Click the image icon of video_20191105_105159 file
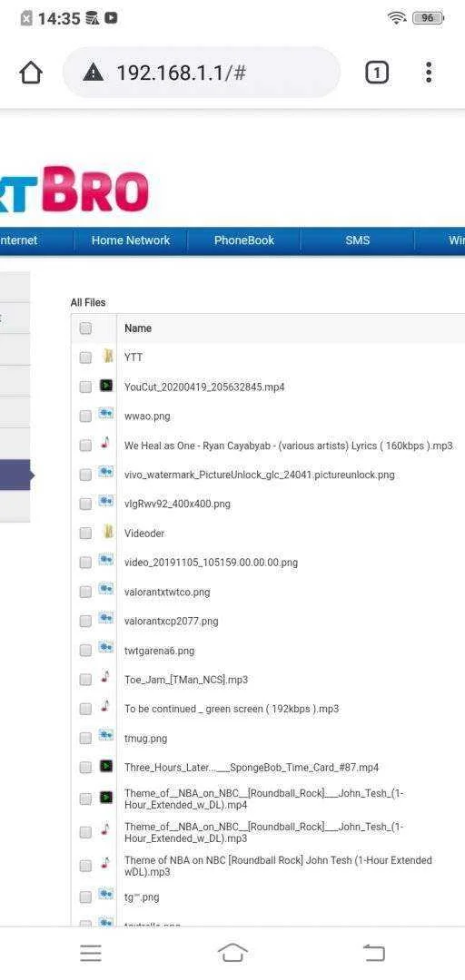The image size is (465, 980). point(105,560)
